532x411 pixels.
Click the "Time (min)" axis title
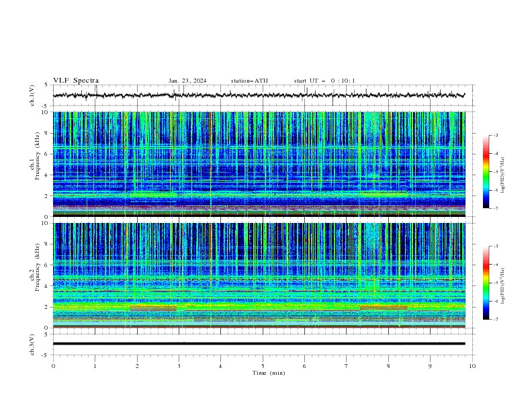point(269,373)
